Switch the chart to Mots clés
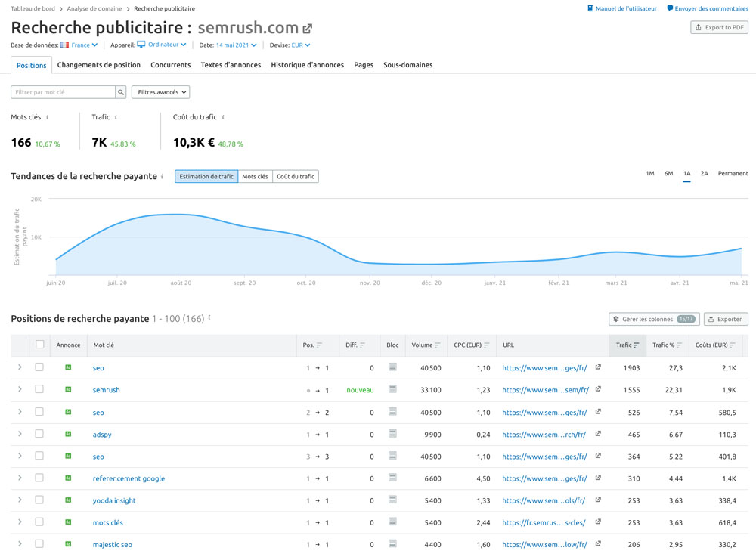The image size is (756, 554). point(255,176)
